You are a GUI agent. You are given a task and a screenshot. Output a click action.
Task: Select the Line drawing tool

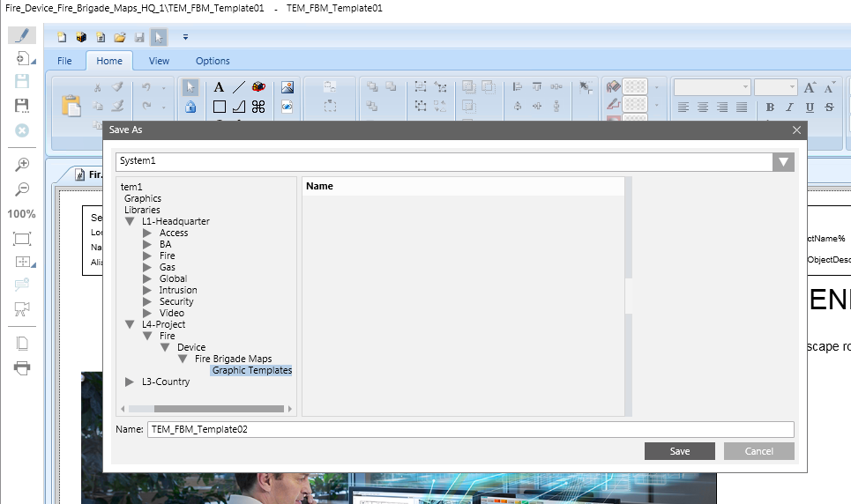click(x=238, y=87)
